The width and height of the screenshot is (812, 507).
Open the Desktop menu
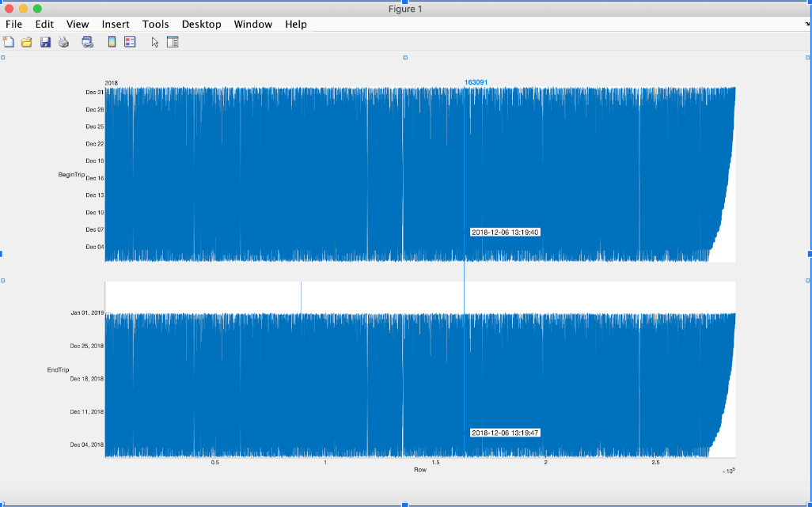201,25
